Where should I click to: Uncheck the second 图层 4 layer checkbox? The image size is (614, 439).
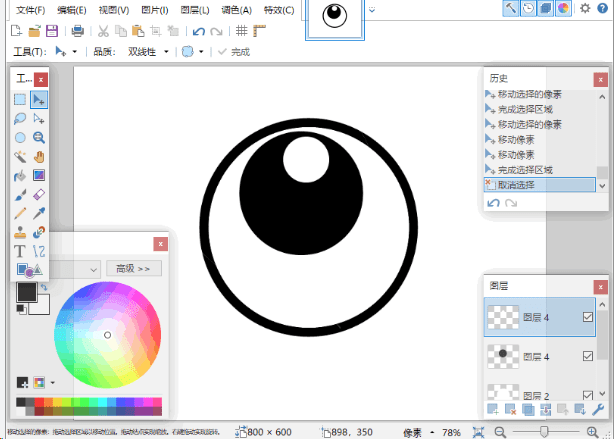pos(587,355)
